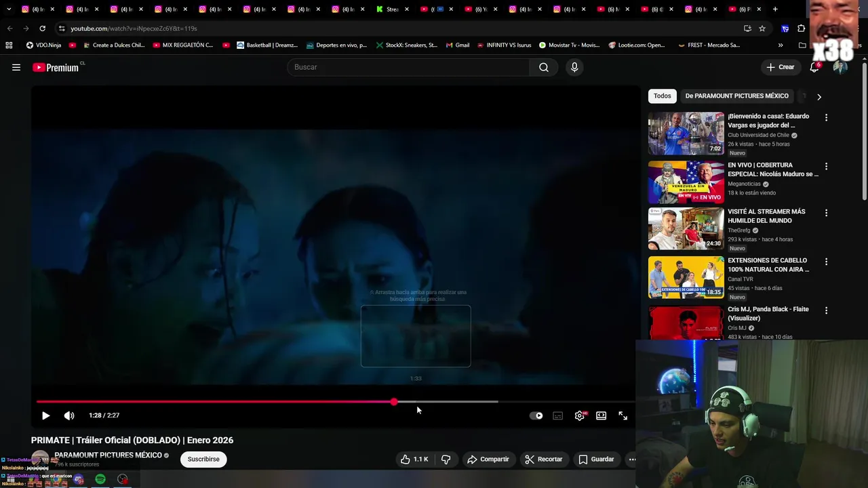Reload the page with browser refresh

42,28
